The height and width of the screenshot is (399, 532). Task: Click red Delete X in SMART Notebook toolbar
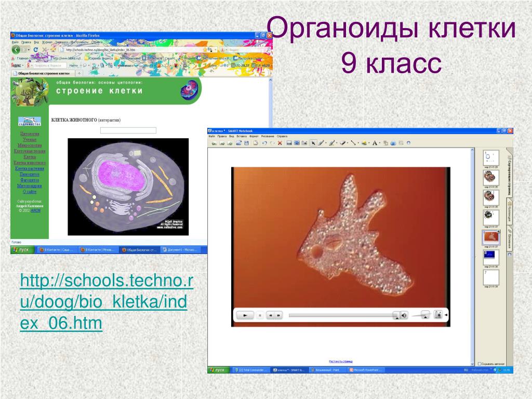point(280,143)
